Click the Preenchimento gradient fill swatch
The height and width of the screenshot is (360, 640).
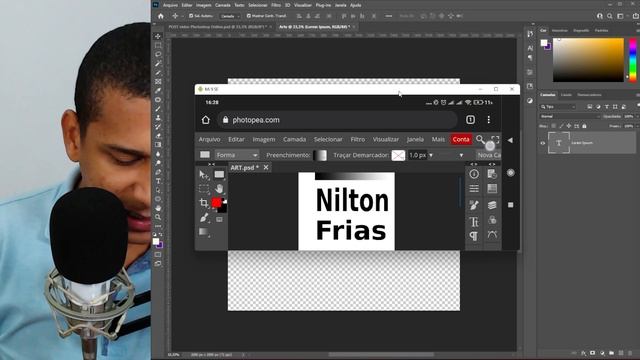[x=320, y=155]
